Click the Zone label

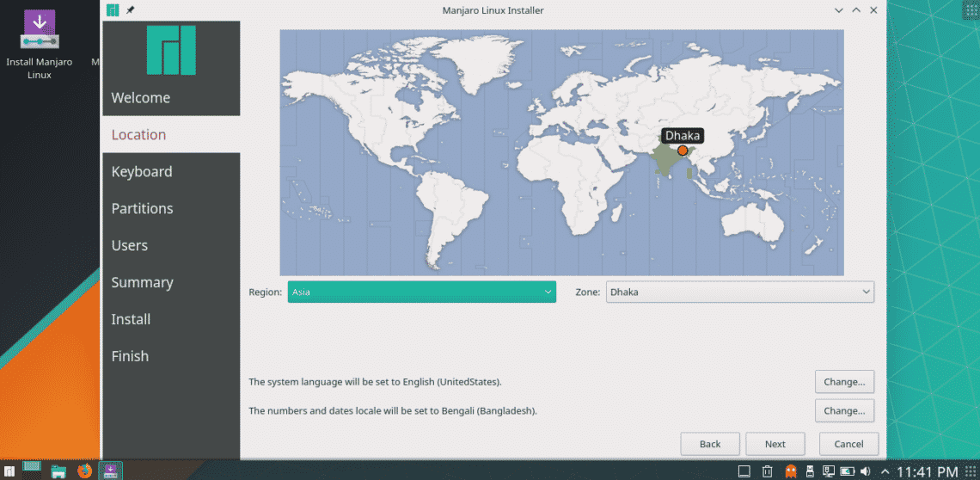click(588, 292)
